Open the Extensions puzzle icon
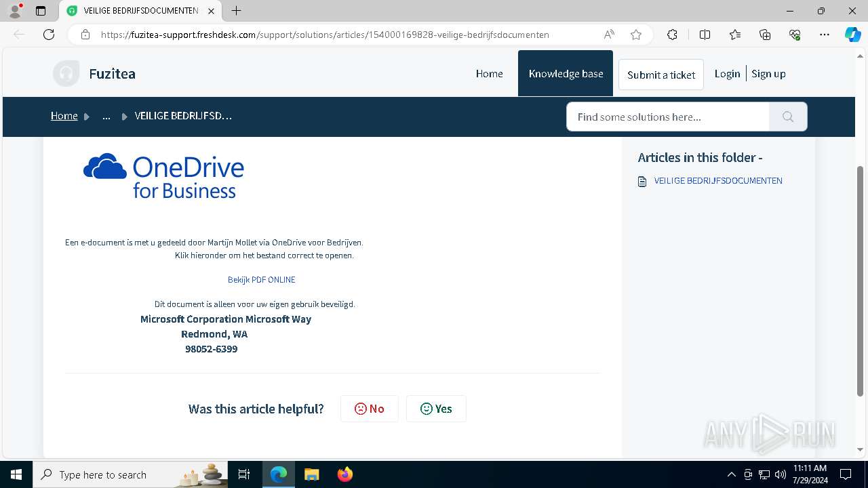The width and height of the screenshot is (868, 488). 672,35
